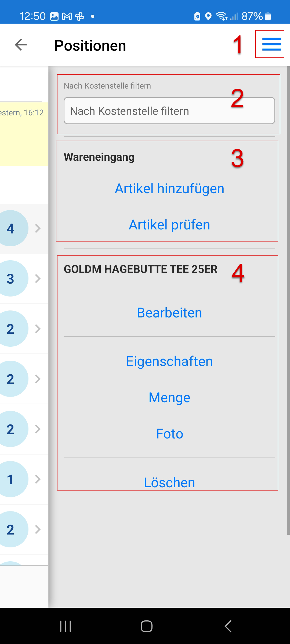Viewport: 290px width, 644px height.
Task: Click the vertical scrollbar on right edge
Action: tap(288, 268)
